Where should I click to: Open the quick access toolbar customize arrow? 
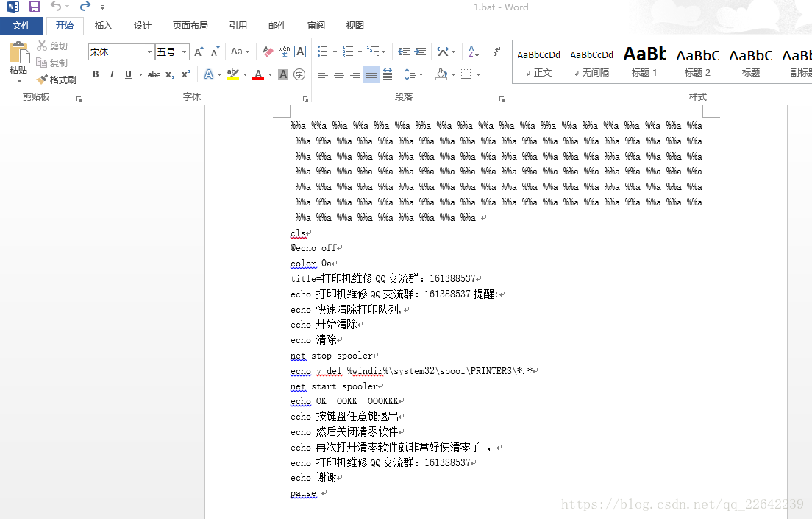click(x=102, y=7)
